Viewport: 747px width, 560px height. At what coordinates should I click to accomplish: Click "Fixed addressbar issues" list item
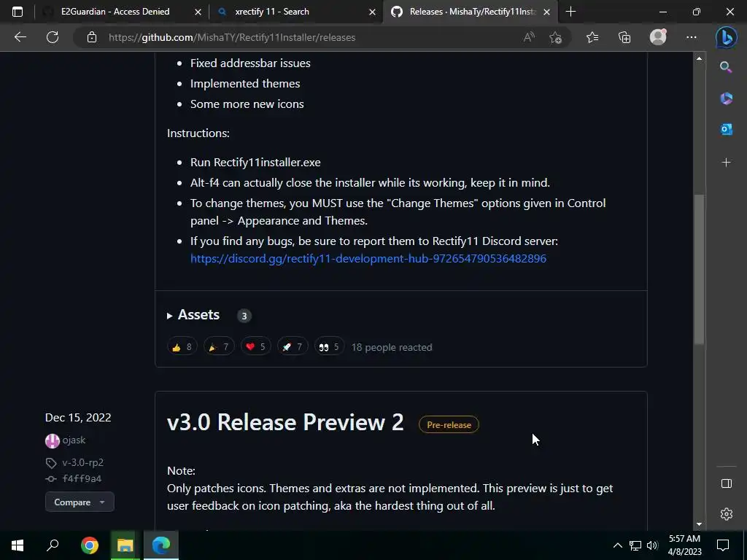point(250,63)
